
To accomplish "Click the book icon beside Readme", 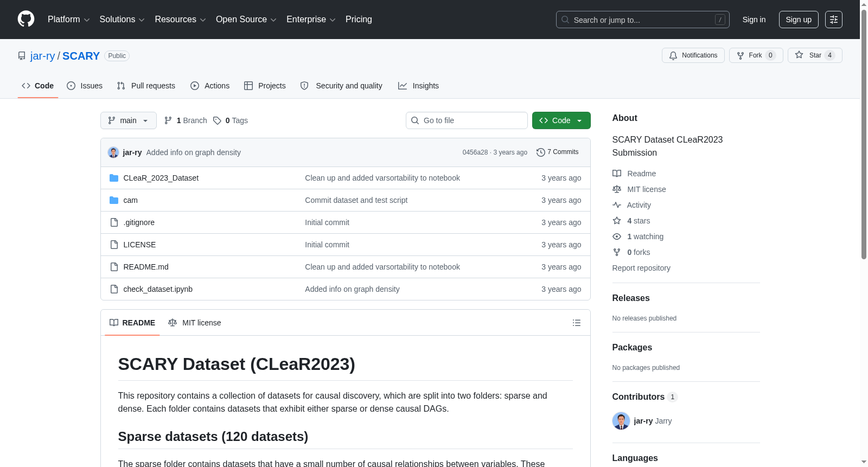I will point(617,174).
